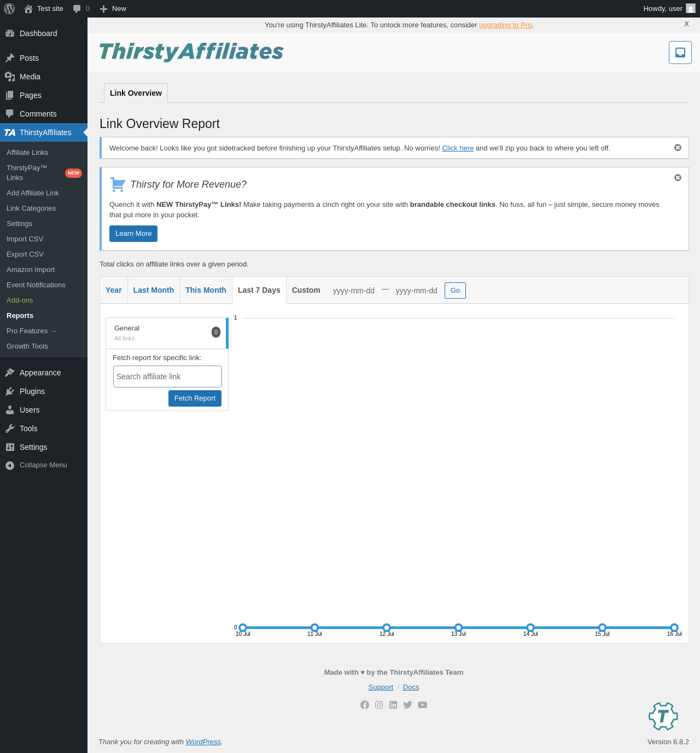Image resolution: width=700 pixels, height=753 pixels.
Task: Switch report range to Last Month
Action: click(x=154, y=290)
